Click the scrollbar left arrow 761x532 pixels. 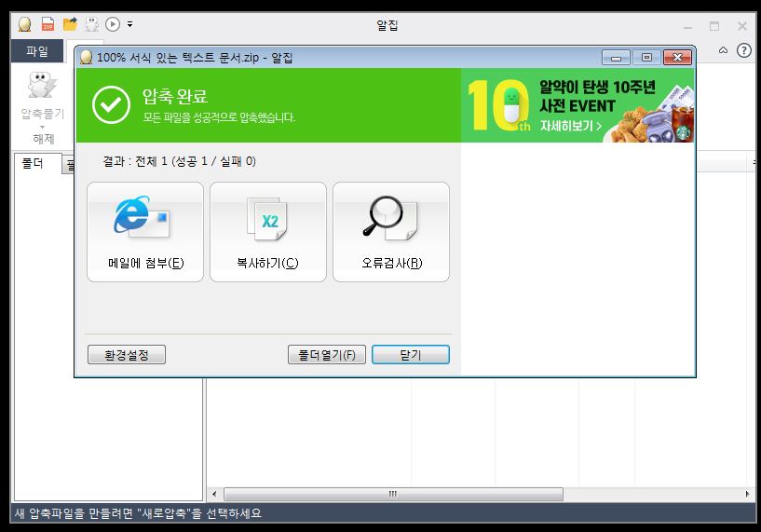coord(214,494)
